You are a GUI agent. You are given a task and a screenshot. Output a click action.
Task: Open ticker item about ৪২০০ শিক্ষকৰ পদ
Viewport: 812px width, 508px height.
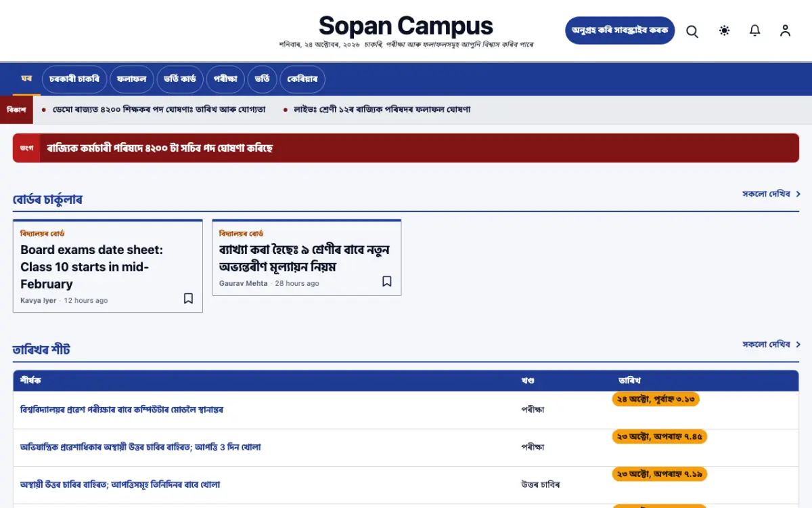click(x=159, y=109)
